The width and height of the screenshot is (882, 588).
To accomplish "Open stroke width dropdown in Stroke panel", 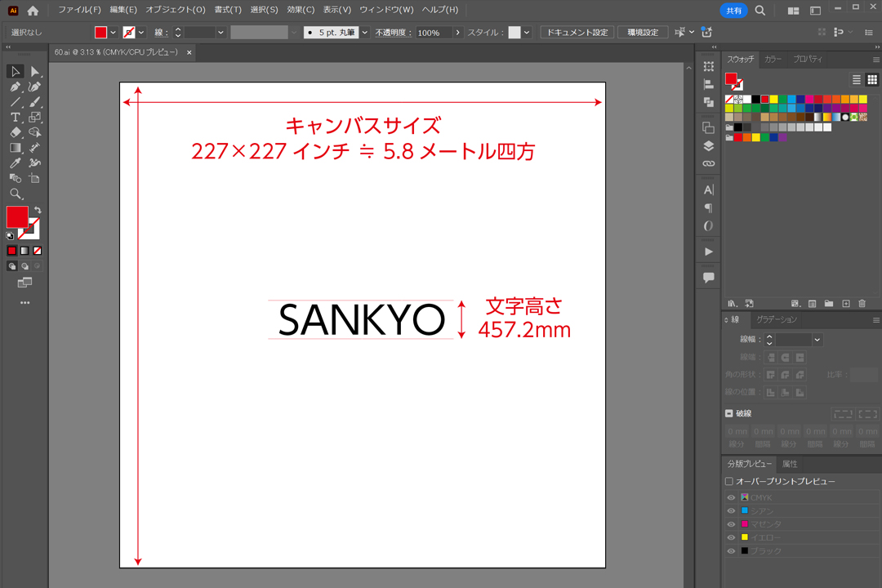I will (x=817, y=340).
